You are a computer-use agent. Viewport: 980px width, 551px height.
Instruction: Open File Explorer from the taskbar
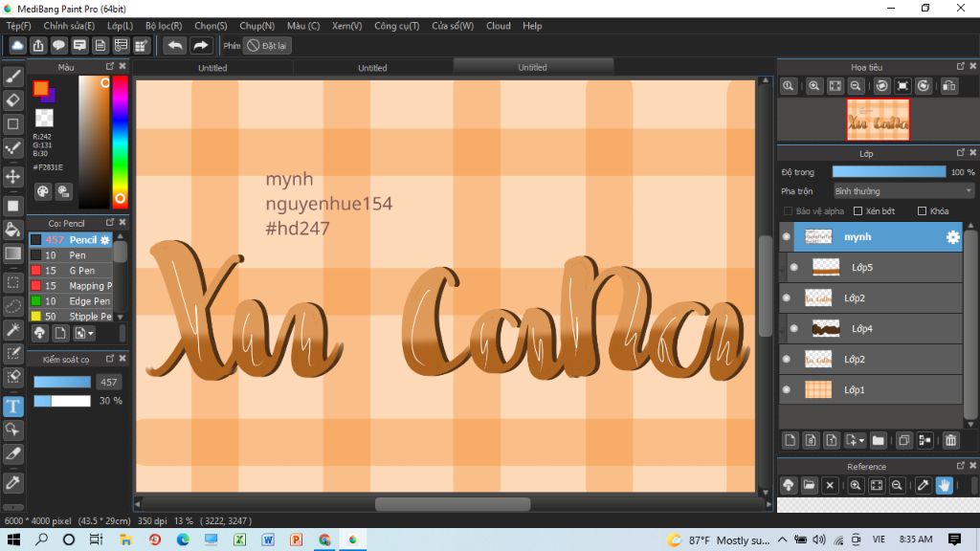tap(125, 540)
